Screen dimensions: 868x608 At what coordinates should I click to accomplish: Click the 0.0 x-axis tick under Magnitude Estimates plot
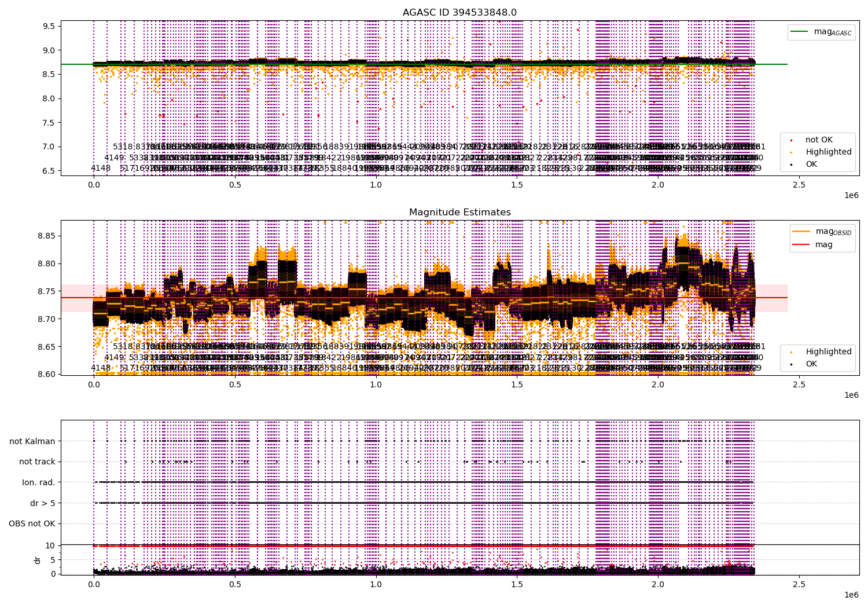(x=94, y=384)
